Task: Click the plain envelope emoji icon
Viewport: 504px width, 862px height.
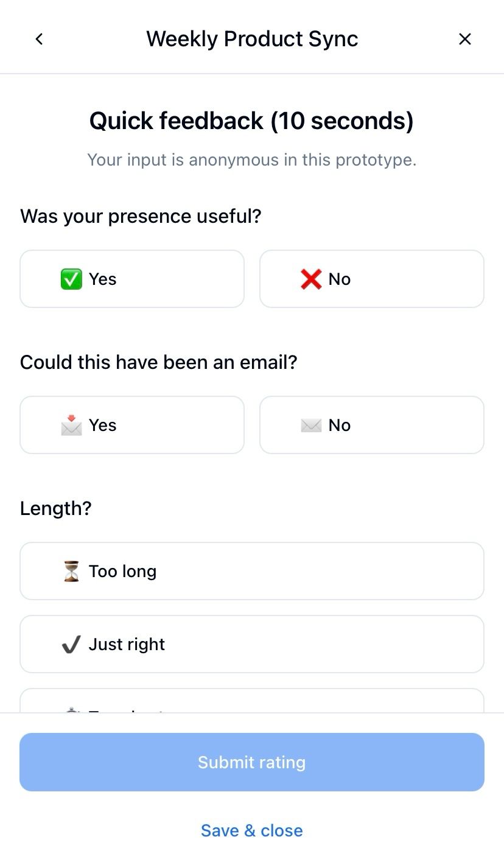Action: tap(311, 425)
